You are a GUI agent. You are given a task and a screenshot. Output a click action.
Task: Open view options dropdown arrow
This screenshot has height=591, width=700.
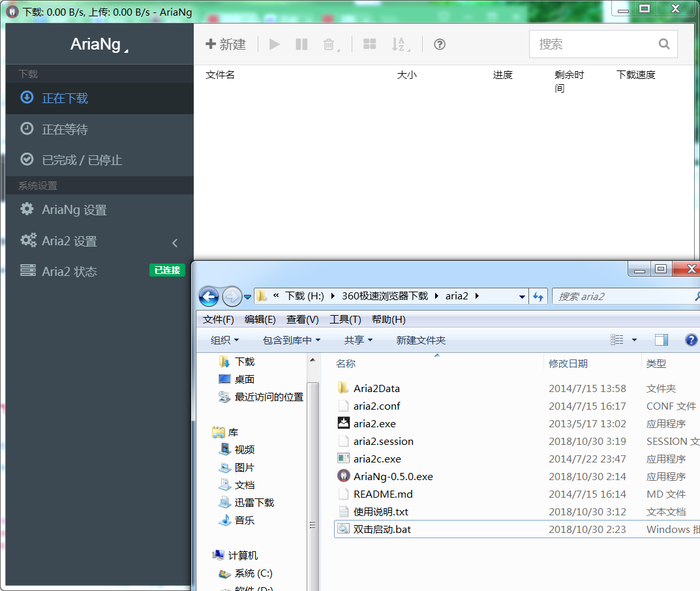[x=634, y=340]
